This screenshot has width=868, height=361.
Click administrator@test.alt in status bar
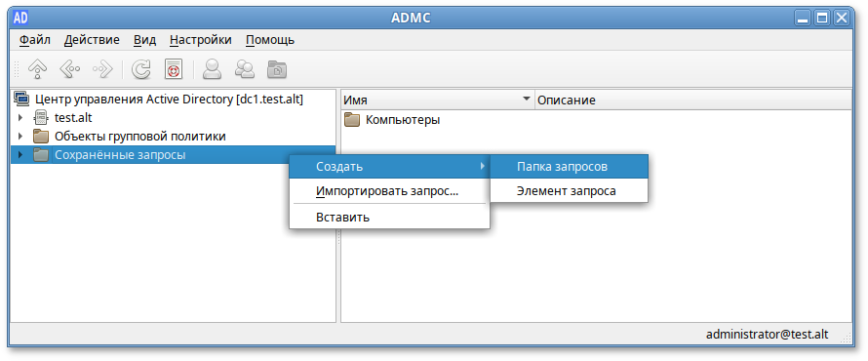[768, 334]
